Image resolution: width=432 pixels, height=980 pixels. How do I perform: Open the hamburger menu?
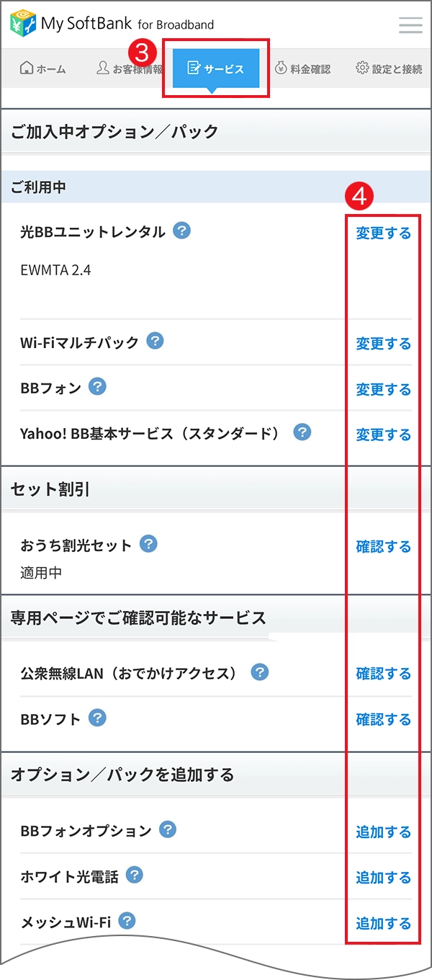coord(410,25)
